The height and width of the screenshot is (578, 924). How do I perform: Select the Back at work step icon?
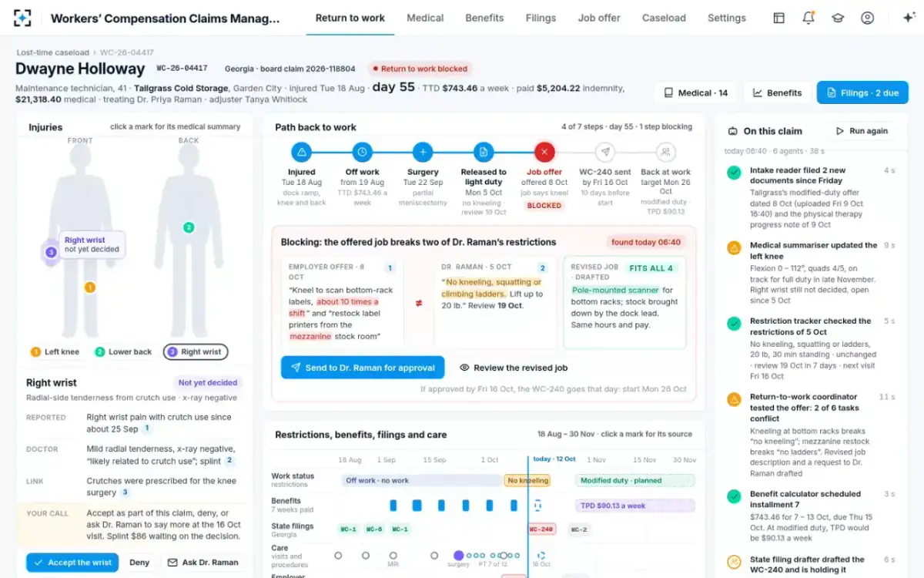pyautogui.click(x=666, y=152)
